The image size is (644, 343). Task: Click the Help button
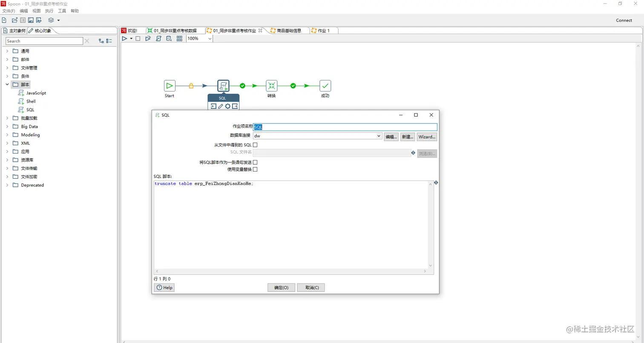pyautogui.click(x=164, y=288)
